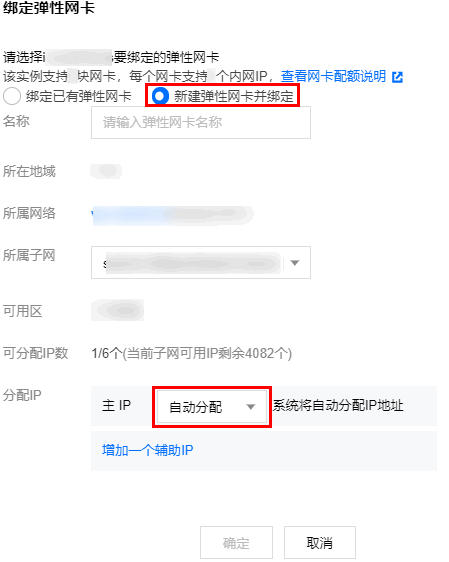Click the external-link icon beside 查看网卡配额说明
This screenshot has width=449, height=562.
click(x=397, y=77)
